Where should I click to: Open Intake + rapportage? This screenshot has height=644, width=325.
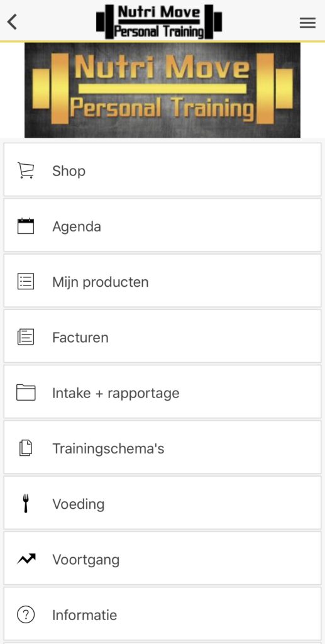[x=162, y=391]
